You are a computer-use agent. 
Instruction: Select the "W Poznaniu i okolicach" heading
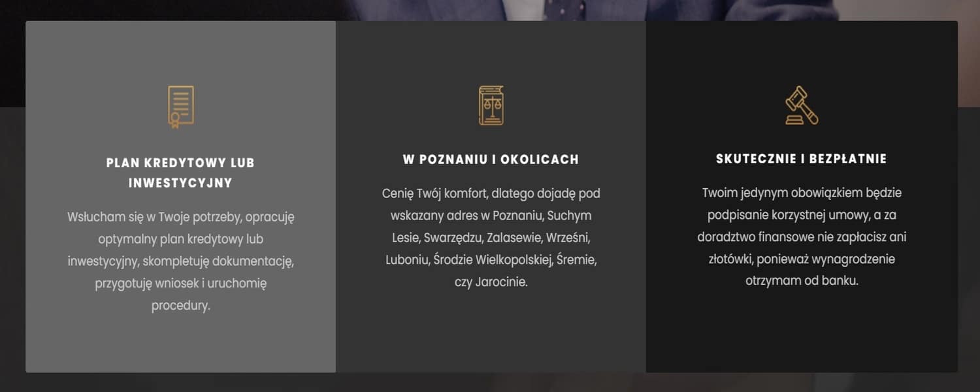pos(491,159)
